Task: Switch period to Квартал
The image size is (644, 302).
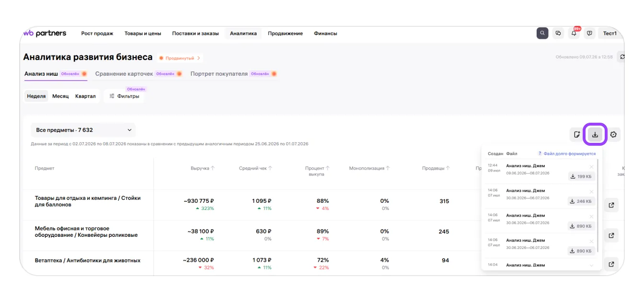Action: (85, 96)
